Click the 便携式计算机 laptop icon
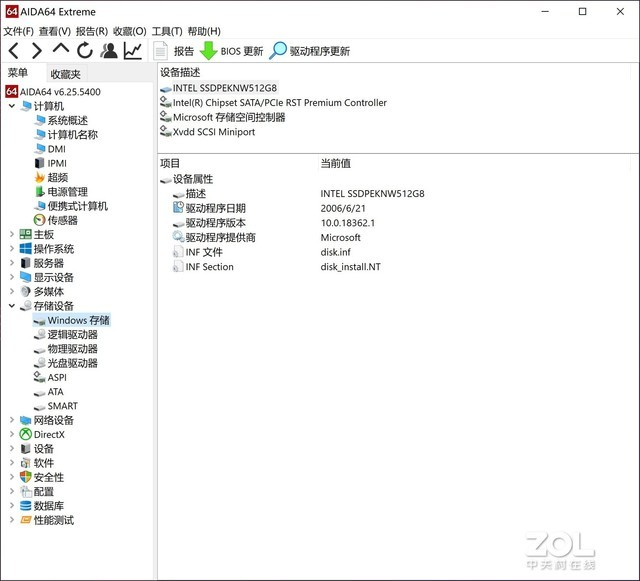 (40, 206)
